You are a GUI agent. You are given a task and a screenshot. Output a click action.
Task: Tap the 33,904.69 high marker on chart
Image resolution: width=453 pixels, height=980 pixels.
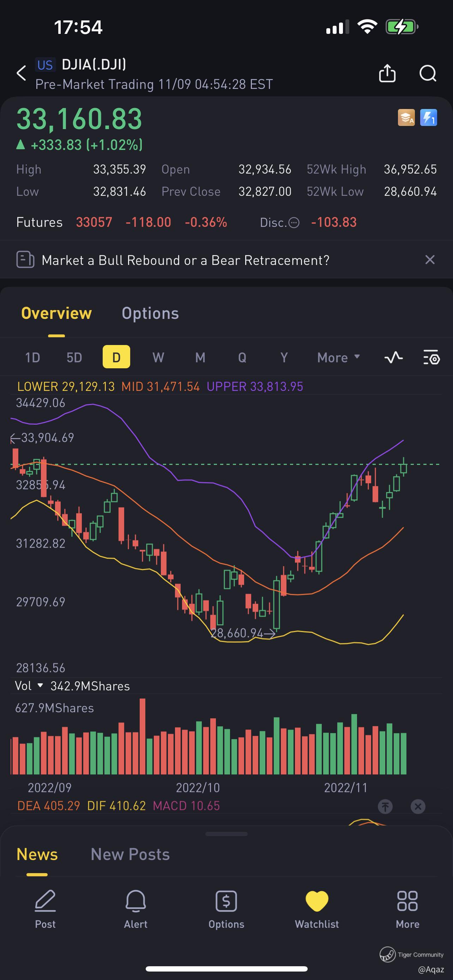[42, 438]
